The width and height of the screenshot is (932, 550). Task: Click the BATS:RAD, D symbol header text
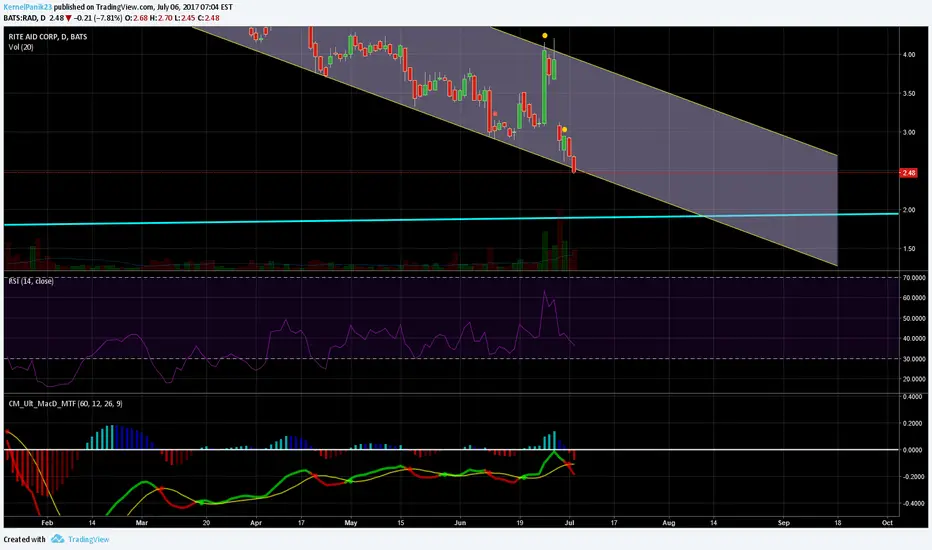click(24, 18)
